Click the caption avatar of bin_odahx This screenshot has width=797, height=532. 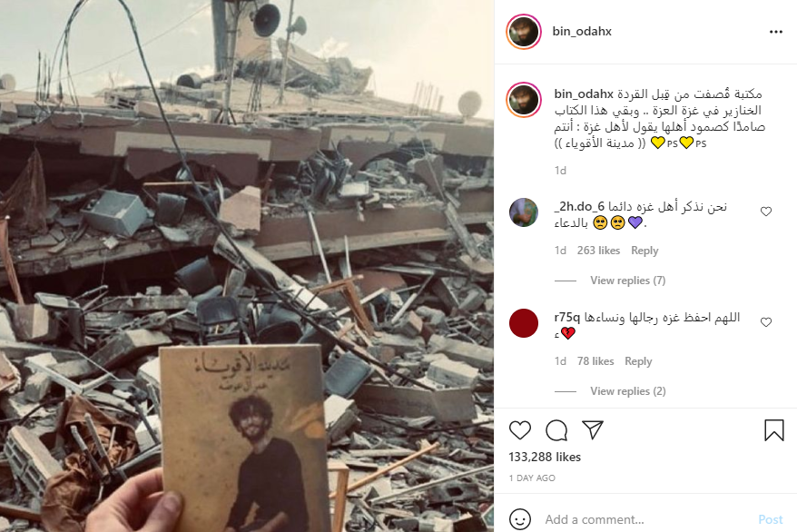pos(524,100)
